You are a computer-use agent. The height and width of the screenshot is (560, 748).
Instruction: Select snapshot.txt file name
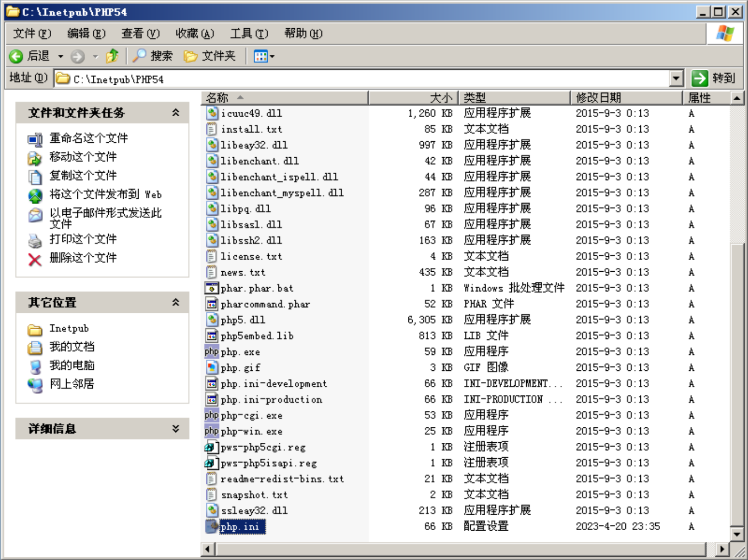pyautogui.click(x=254, y=495)
